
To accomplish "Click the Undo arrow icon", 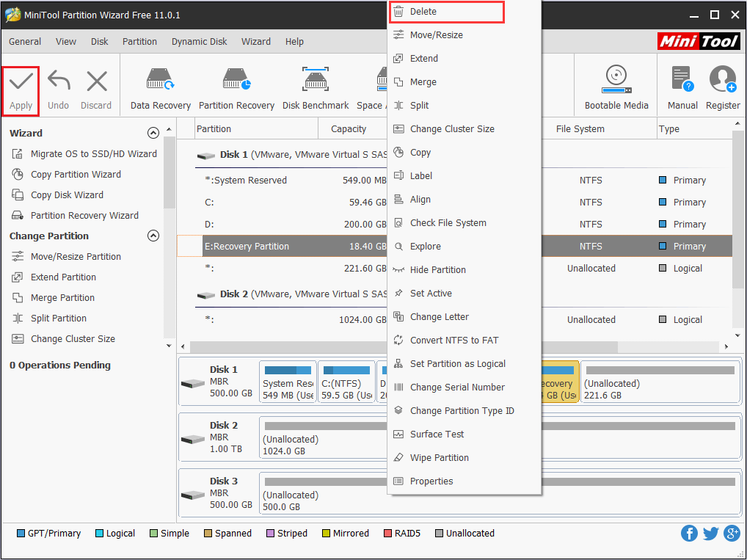I will 59,81.
